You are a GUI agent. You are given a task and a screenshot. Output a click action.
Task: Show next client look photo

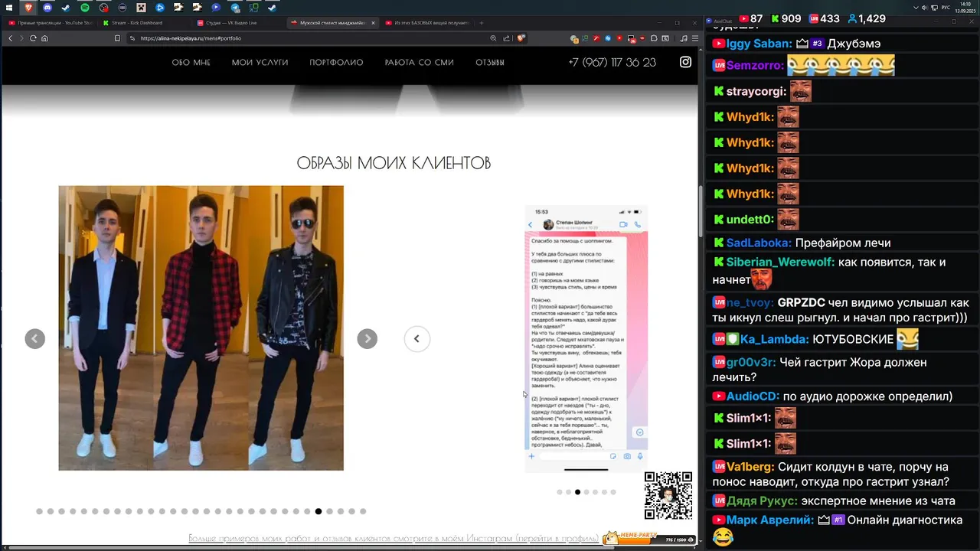[367, 338]
